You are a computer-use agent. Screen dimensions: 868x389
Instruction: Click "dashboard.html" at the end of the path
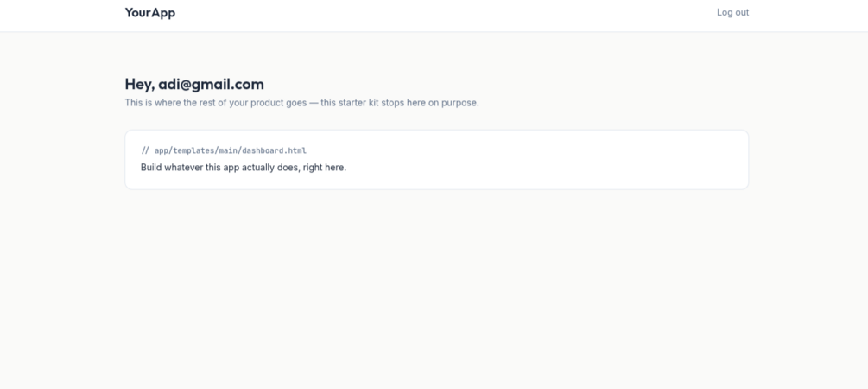click(x=274, y=150)
